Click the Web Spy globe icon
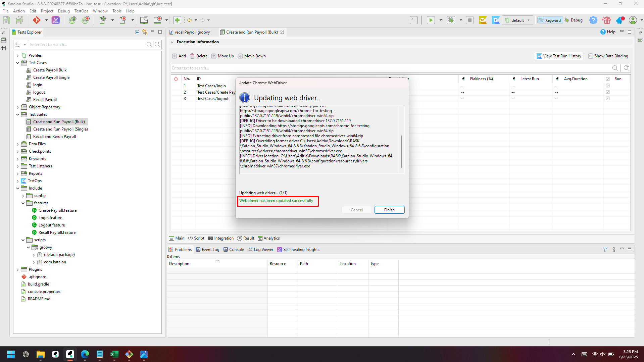Viewport: 644px width, 362px height. pos(72,20)
